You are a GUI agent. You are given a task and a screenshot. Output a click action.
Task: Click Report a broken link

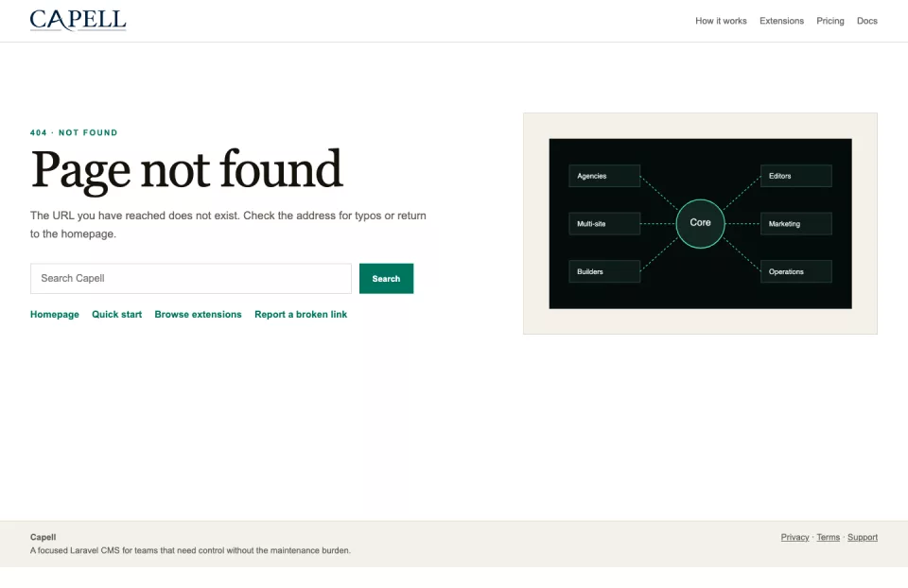point(301,314)
